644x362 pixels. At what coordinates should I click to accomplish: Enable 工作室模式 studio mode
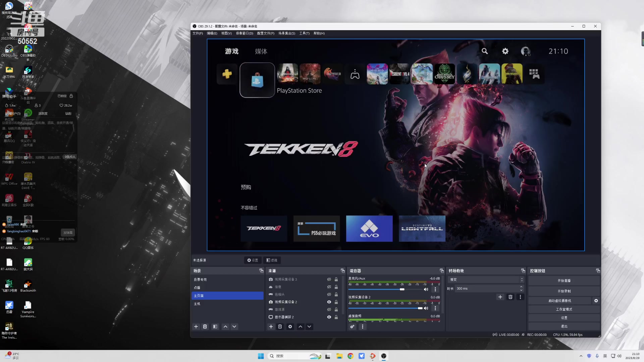(x=564, y=309)
